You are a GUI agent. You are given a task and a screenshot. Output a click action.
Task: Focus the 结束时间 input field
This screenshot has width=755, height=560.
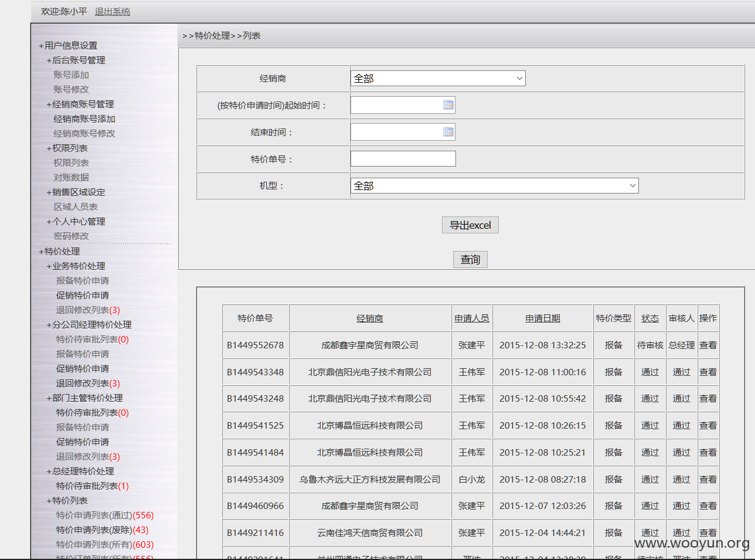[403, 132]
